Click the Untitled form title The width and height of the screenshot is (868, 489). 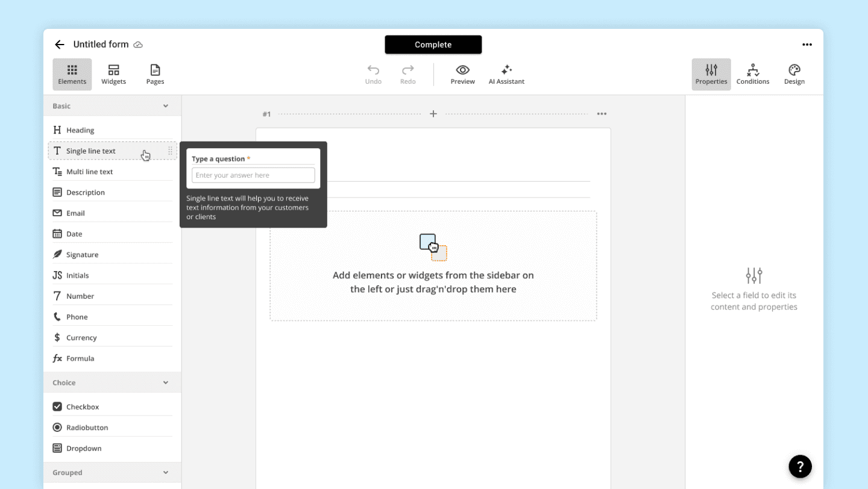tap(101, 45)
